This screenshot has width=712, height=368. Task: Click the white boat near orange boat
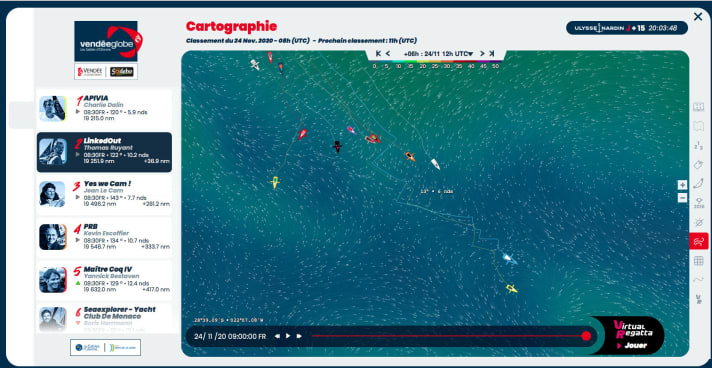(435, 164)
